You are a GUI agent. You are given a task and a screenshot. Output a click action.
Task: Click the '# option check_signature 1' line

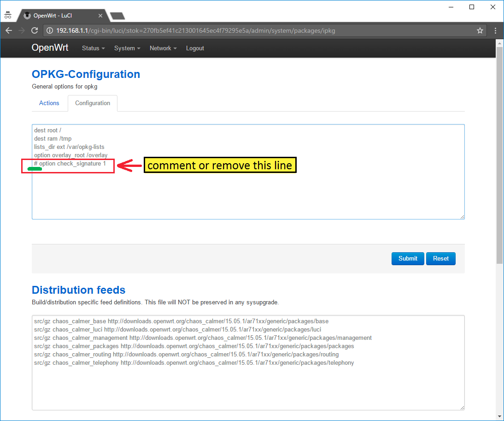coord(70,164)
